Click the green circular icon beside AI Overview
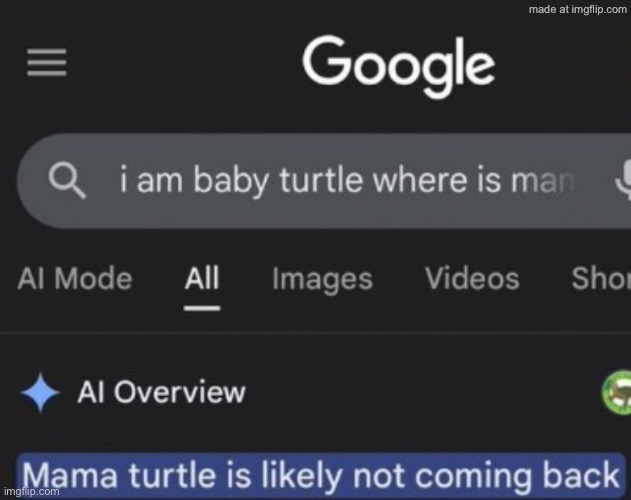Image resolution: width=631 pixels, height=500 pixels. point(617,392)
